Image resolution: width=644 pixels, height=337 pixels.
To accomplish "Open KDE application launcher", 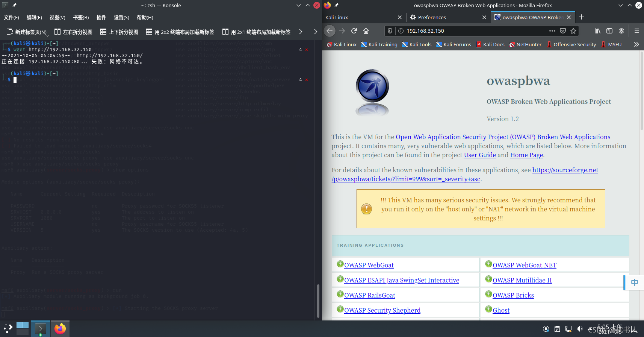I will [x=8, y=328].
